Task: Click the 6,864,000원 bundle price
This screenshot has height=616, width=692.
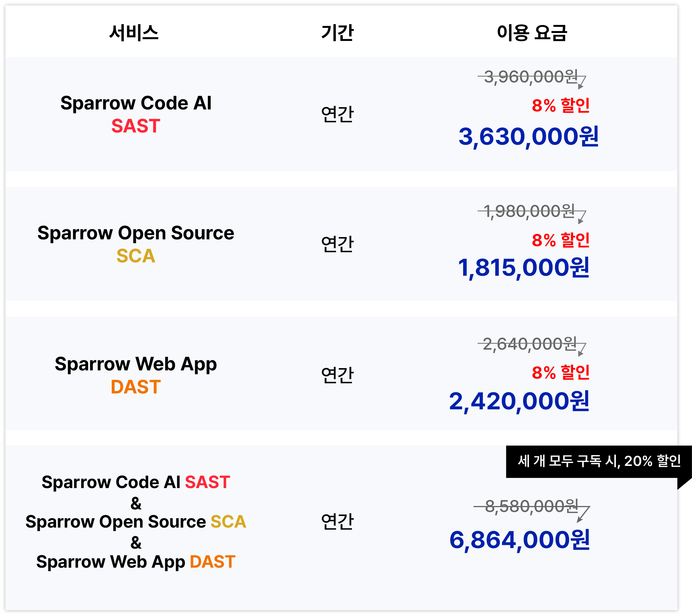Action: (519, 540)
